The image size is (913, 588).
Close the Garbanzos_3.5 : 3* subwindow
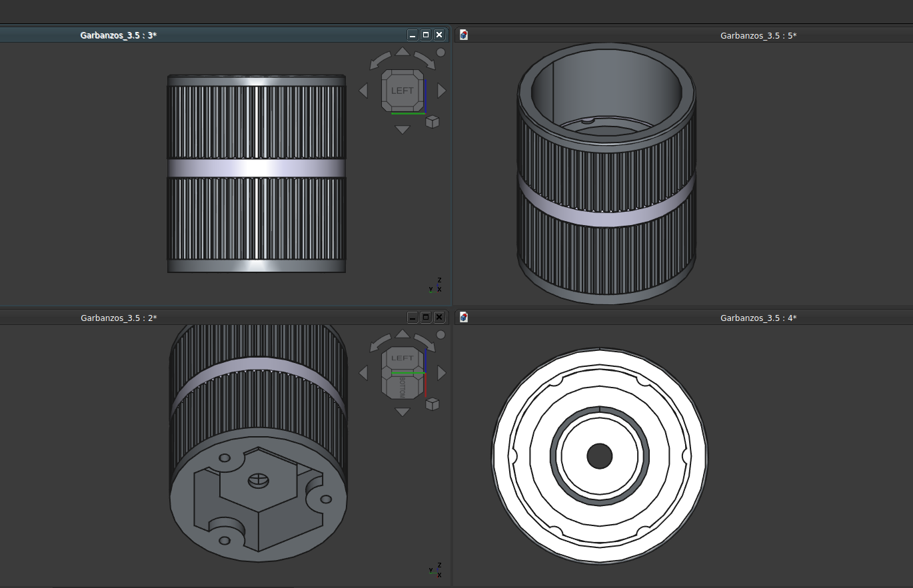439,35
